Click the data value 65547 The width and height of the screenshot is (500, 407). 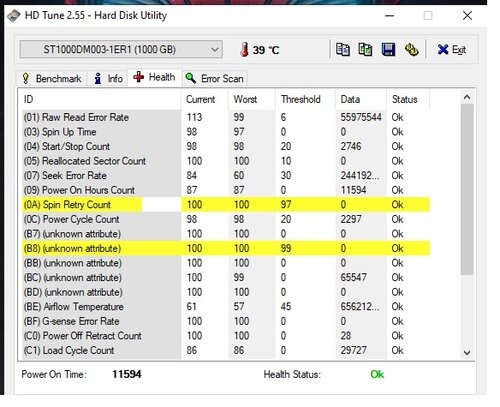coord(353,277)
